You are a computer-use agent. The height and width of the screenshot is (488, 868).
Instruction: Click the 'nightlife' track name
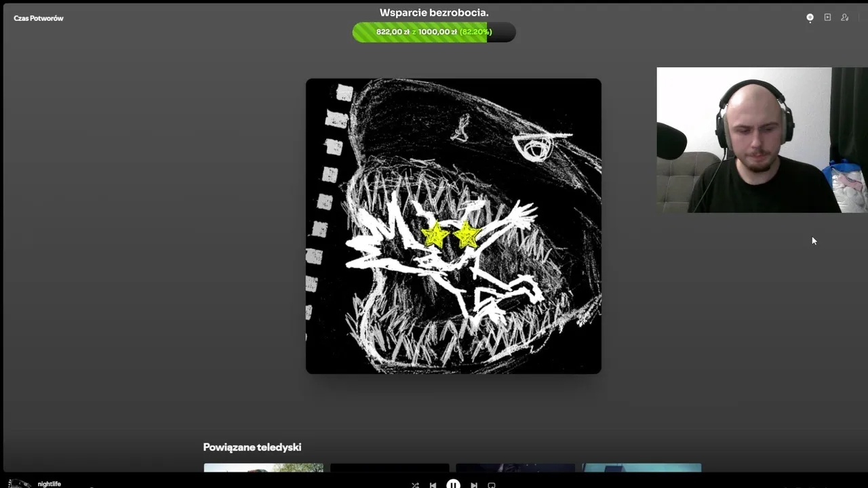(x=50, y=484)
